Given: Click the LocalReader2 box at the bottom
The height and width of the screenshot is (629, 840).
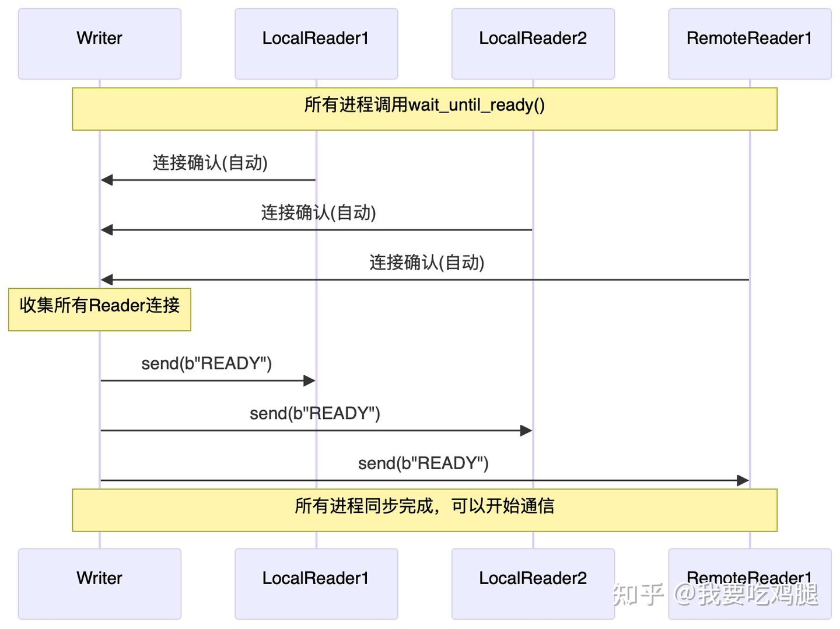Looking at the screenshot, I should pos(533,583).
